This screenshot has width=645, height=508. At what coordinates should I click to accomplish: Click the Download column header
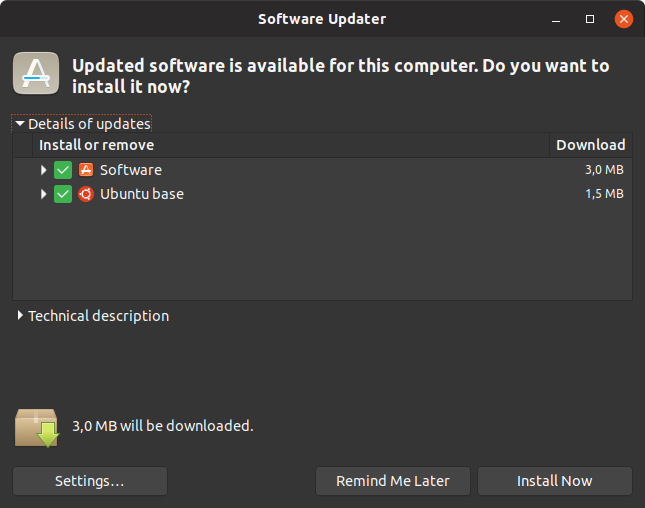(x=590, y=145)
